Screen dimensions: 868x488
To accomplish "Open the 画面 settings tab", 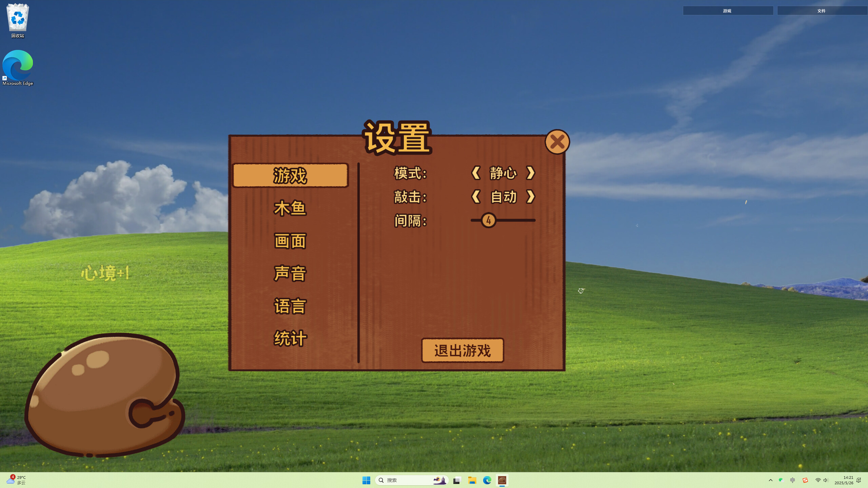I will coord(290,240).
